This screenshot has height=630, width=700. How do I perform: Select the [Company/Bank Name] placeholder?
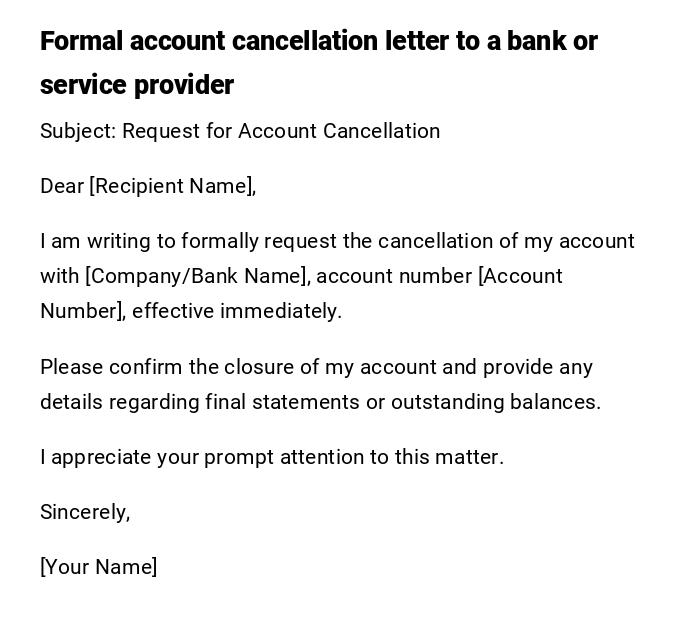(x=197, y=276)
